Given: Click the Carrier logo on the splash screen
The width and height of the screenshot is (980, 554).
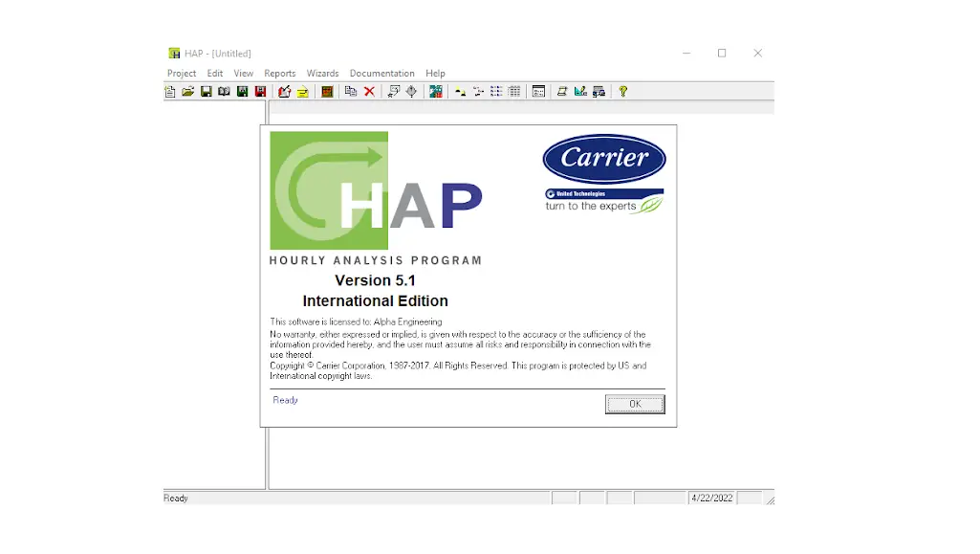Looking at the screenshot, I should click(603, 159).
